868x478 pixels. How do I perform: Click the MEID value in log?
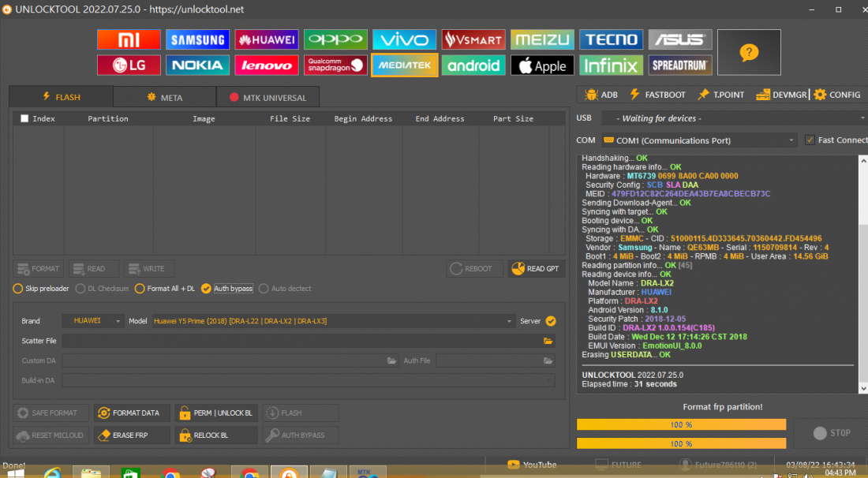(x=691, y=193)
